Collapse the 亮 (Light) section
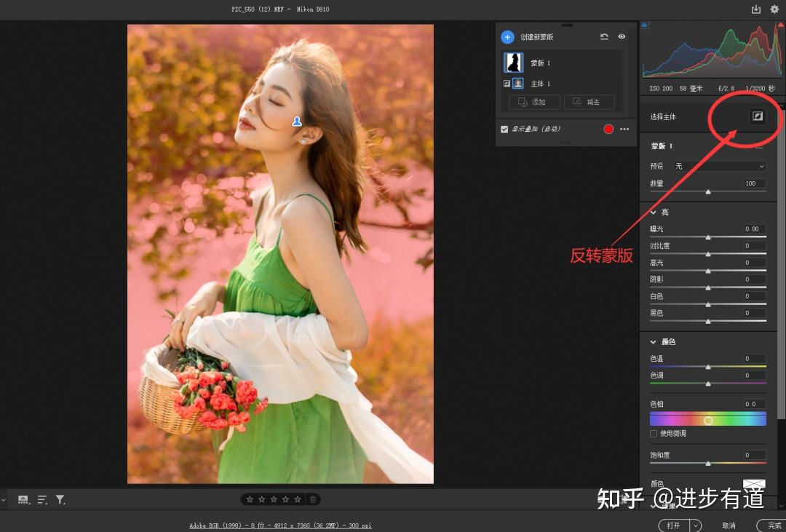786x532 pixels. point(653,213)
